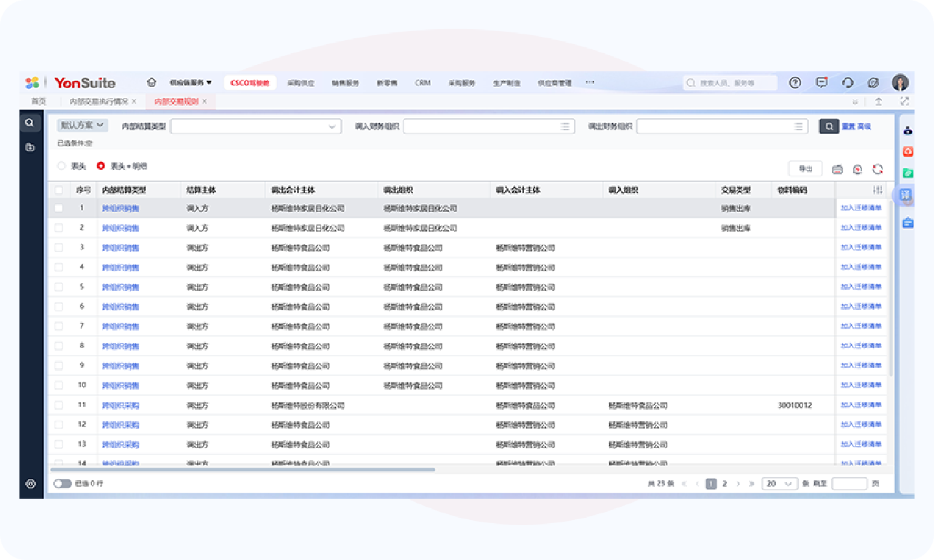Click the dark search query button

828,126
